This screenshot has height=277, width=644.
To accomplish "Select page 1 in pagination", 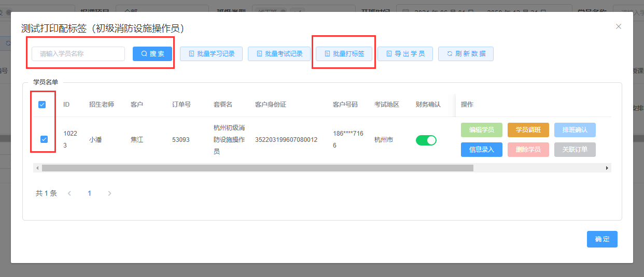I will click(x=90, y=194).
